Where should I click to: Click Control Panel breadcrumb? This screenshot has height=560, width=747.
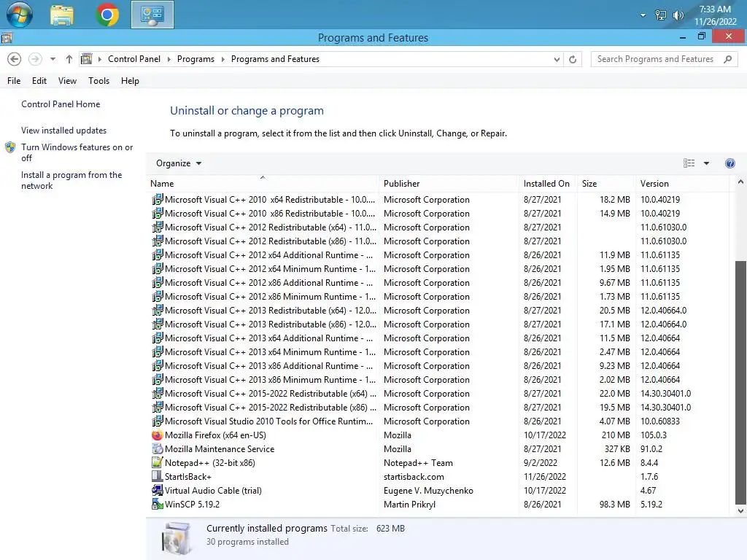click(134, 59)
